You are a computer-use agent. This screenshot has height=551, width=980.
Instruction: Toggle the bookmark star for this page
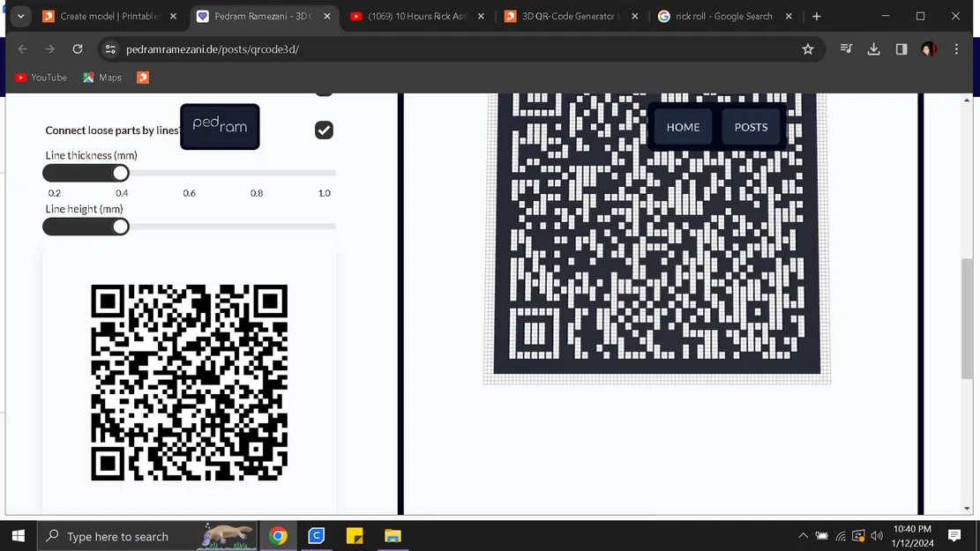click(x=808, y=49)
